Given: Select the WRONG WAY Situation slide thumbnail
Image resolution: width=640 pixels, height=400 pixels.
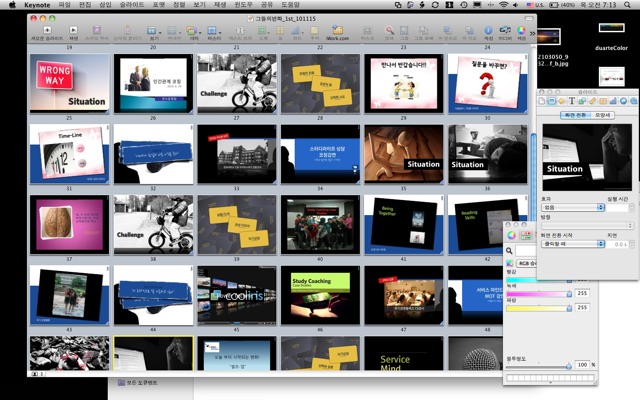Looking at the screenshot, I should click(x=69, y=83).
